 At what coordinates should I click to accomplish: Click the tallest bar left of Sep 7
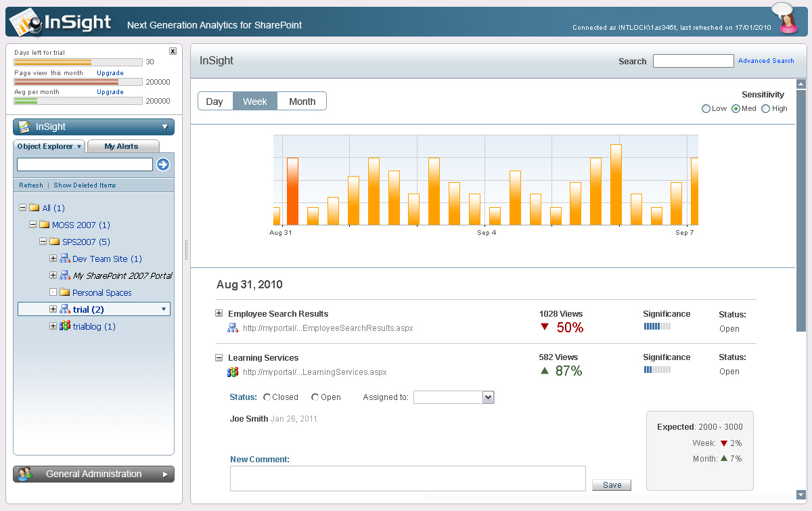pos(616,184)
